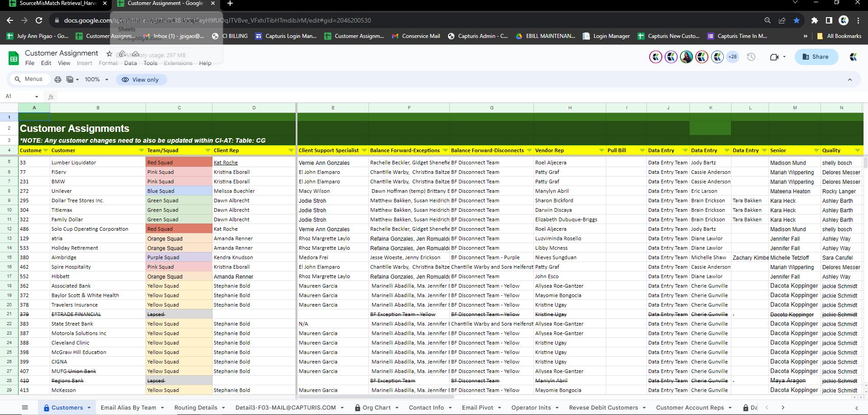The width and height of the screenshot is (868, 415).
Task: Open the side panel icon in Chrome
Action: (x=829, y=20)
